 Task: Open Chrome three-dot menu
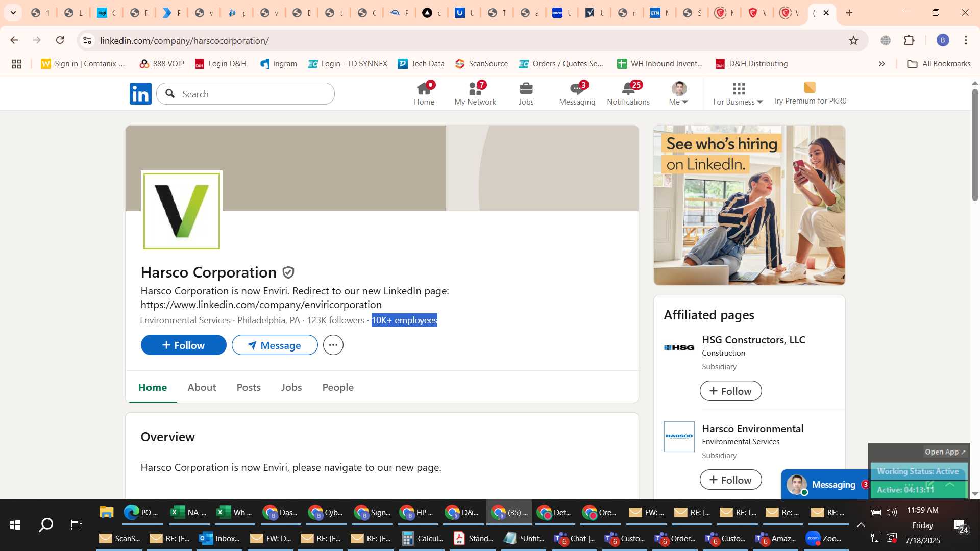tap(966, 40)
